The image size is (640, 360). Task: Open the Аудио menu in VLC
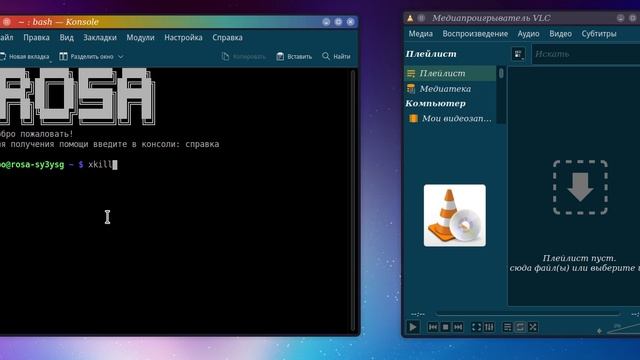[x=528, y=34]
